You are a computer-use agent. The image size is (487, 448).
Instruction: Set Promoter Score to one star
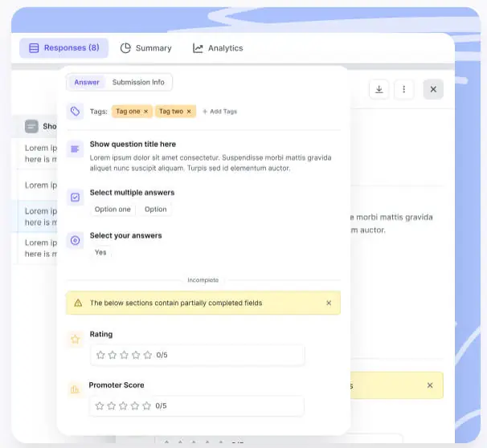[x=100, y=405]
